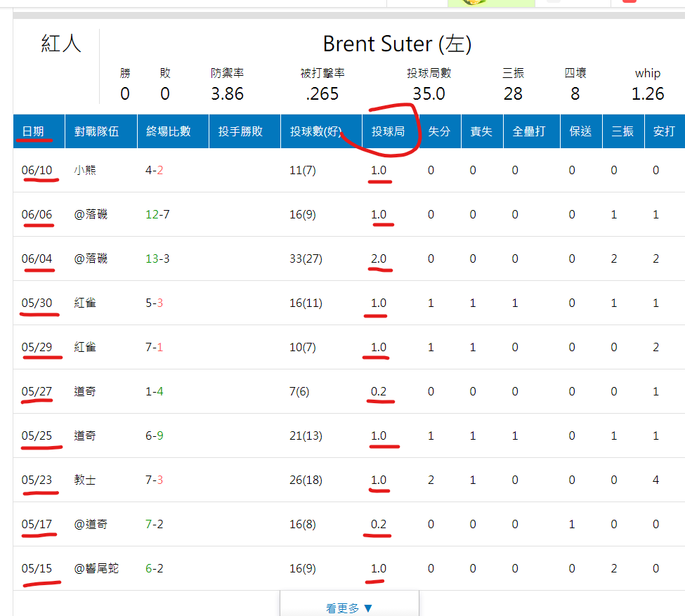This screenshot has width=685, height=616.
Task: Select the 05/25 date cell
Action: 37,435
